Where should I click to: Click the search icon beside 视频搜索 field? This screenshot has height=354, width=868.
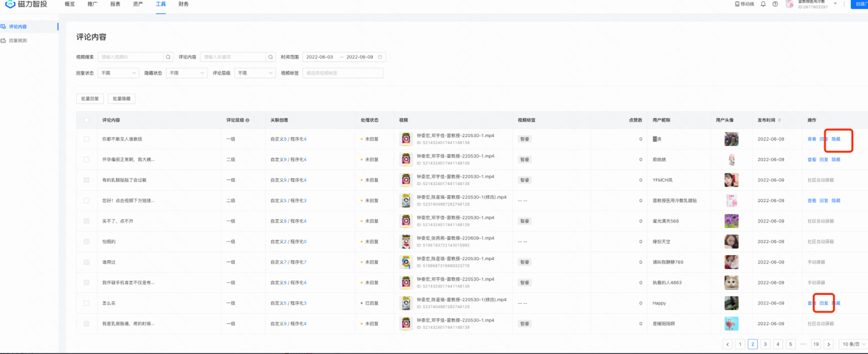[168, 57]
